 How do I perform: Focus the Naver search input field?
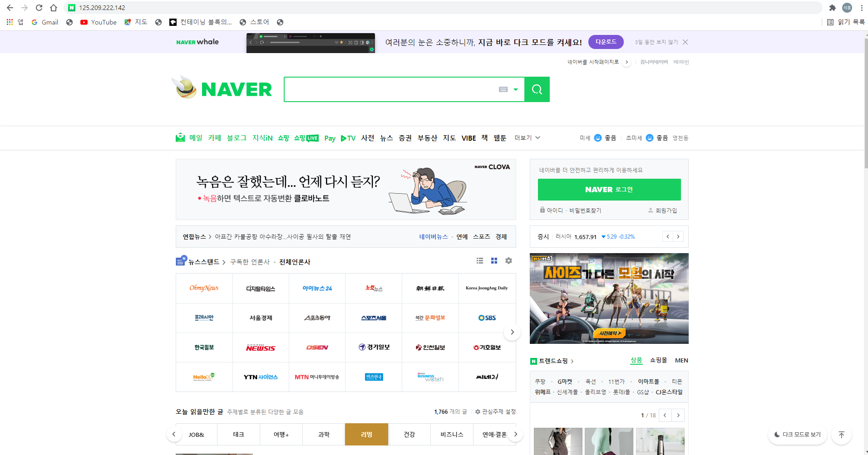tap(390, 89)
